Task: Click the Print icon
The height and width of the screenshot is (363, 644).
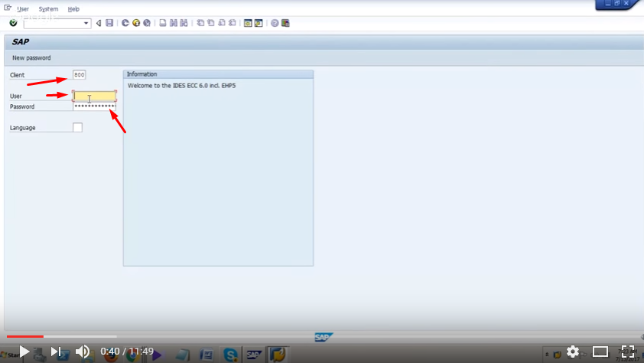Action: point(163,23)
